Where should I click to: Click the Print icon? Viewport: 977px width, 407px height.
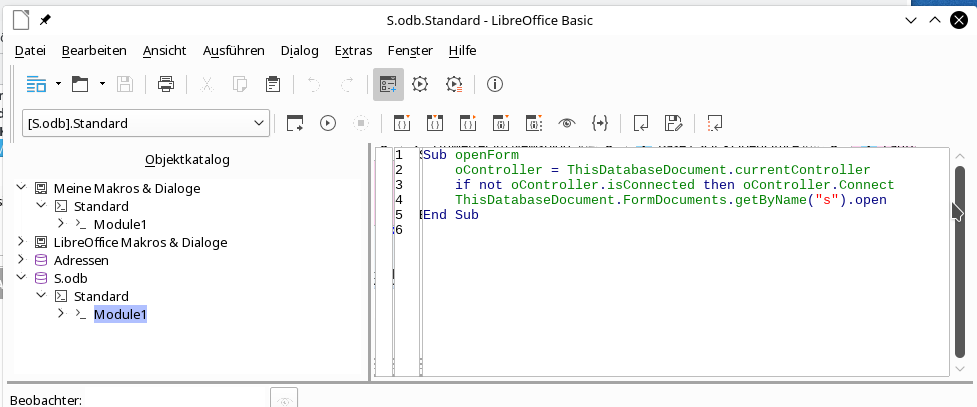166,84
